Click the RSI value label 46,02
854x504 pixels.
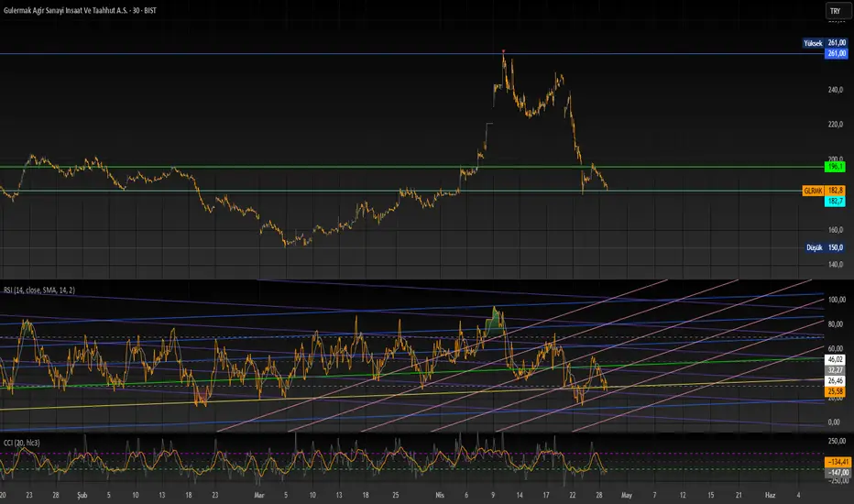click(x=836, y=359)
